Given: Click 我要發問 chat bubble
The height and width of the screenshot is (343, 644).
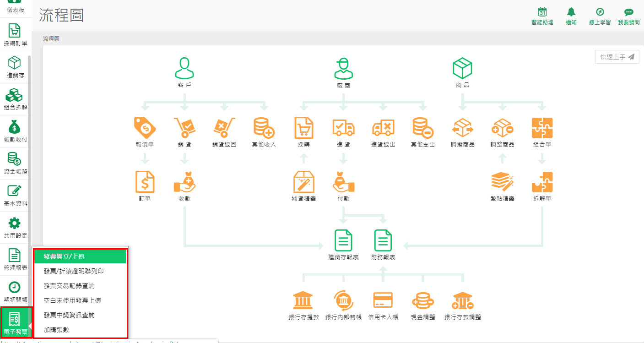Looking at the screenshot, I should point(628,16).
